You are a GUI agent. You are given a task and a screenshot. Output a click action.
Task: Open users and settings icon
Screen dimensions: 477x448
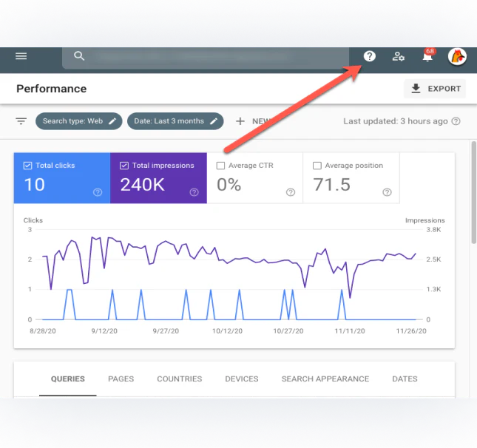(x=399, y=56)
